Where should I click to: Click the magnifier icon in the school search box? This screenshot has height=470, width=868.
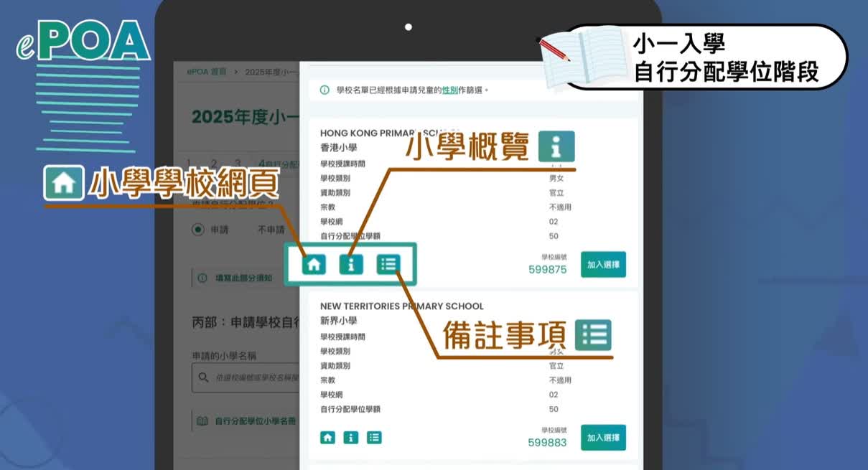coord(203,377)
